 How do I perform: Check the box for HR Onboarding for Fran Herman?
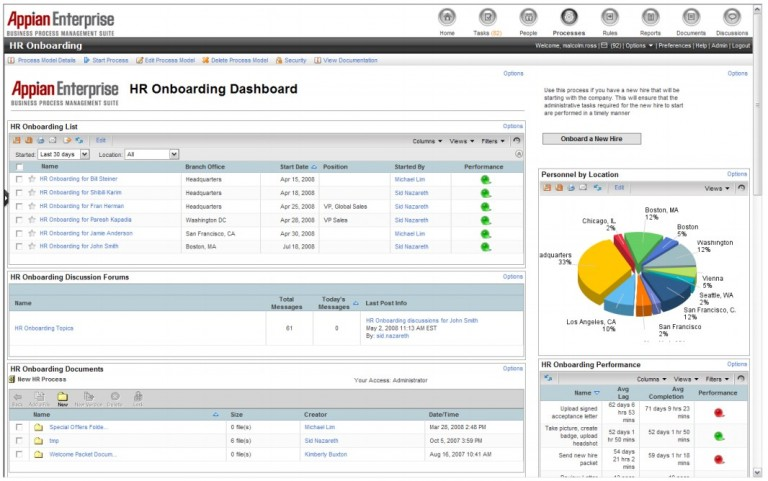click(x=19, y=206)
